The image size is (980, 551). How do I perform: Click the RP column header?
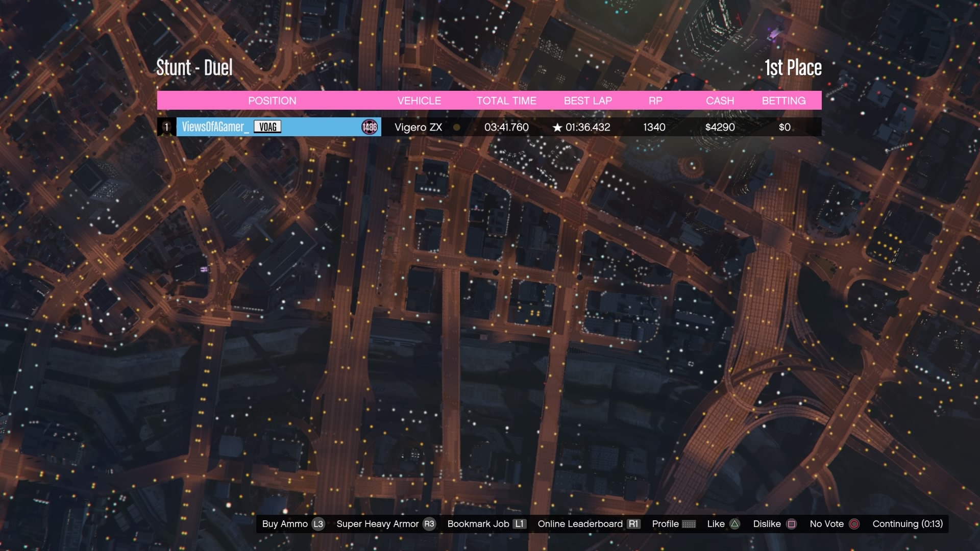pyautogui.click(x=655, y=101)
